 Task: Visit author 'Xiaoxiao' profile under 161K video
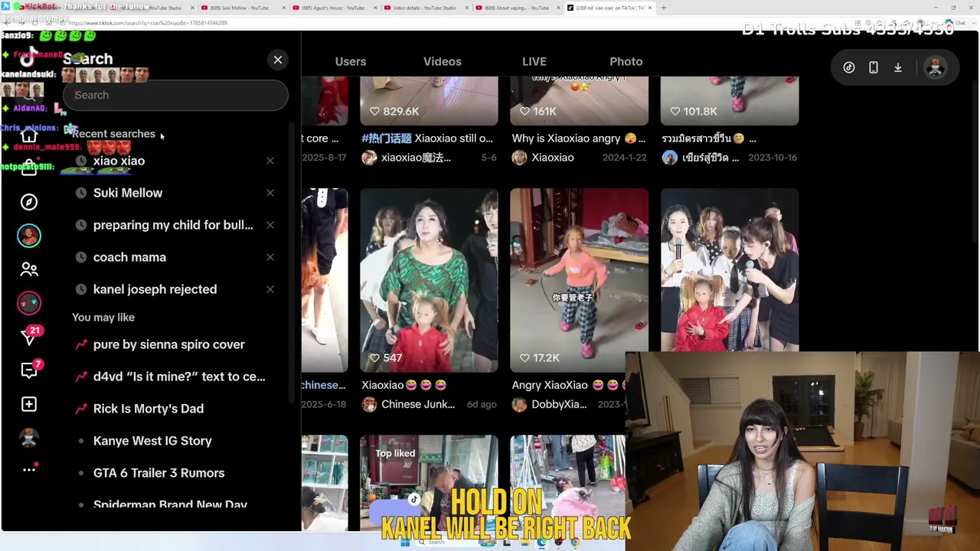[553, 158]
